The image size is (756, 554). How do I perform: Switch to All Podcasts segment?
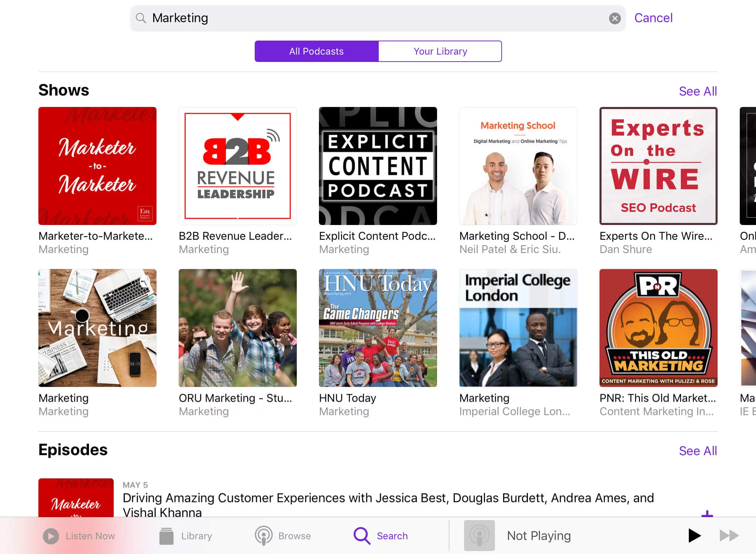tap(316, 51)
